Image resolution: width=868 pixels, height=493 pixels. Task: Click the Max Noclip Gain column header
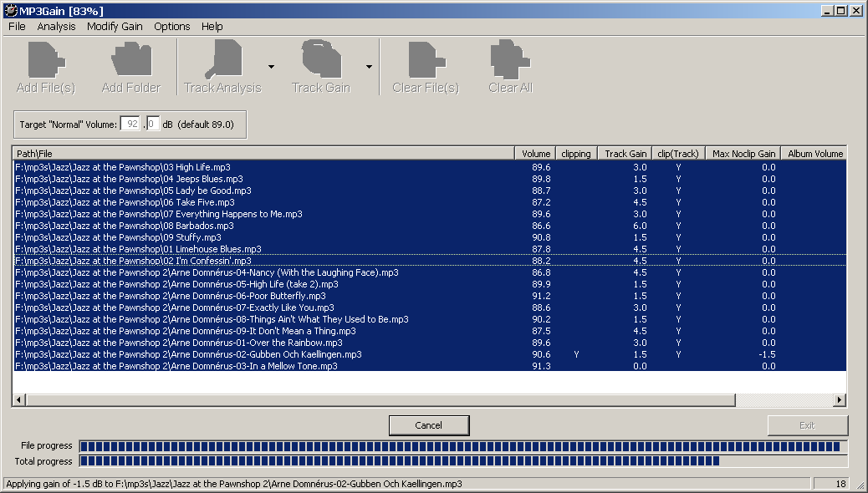point(743,153)
